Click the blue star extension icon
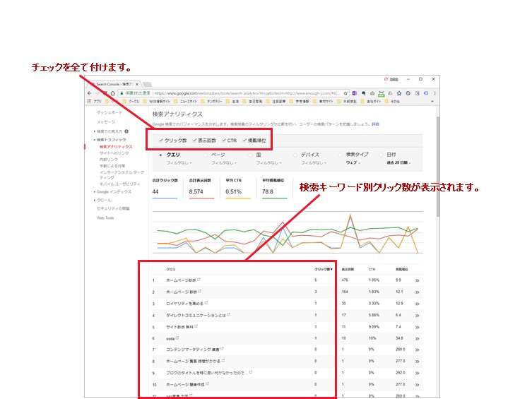Screen dimensions: 532x399 399,93
